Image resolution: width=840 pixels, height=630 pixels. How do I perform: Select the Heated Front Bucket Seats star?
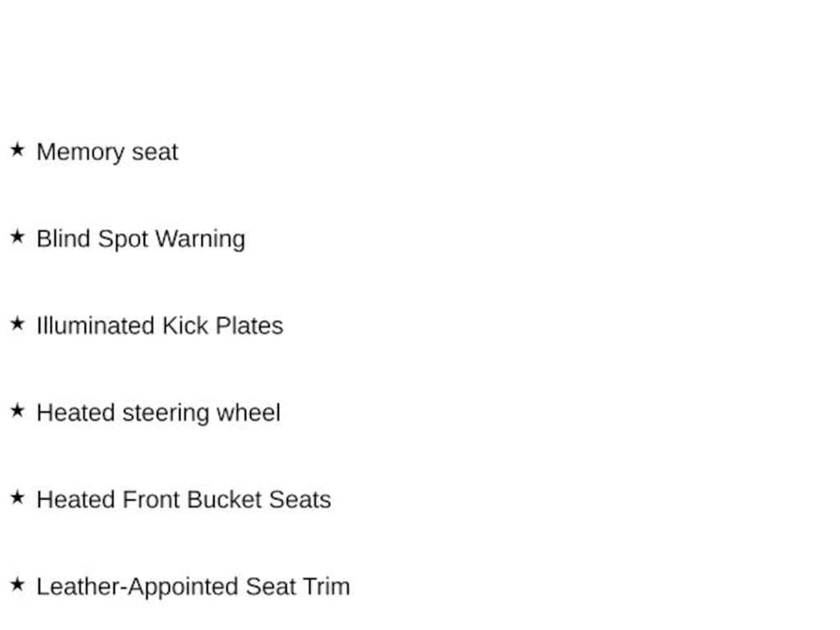(x=17, y=498)
